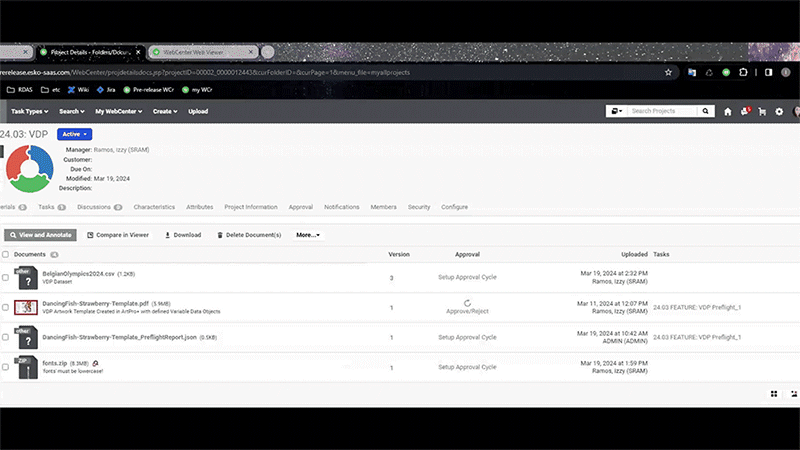
Task: Check the BelgianOlympics2024.csv checkbox
Action: point(6,277)
